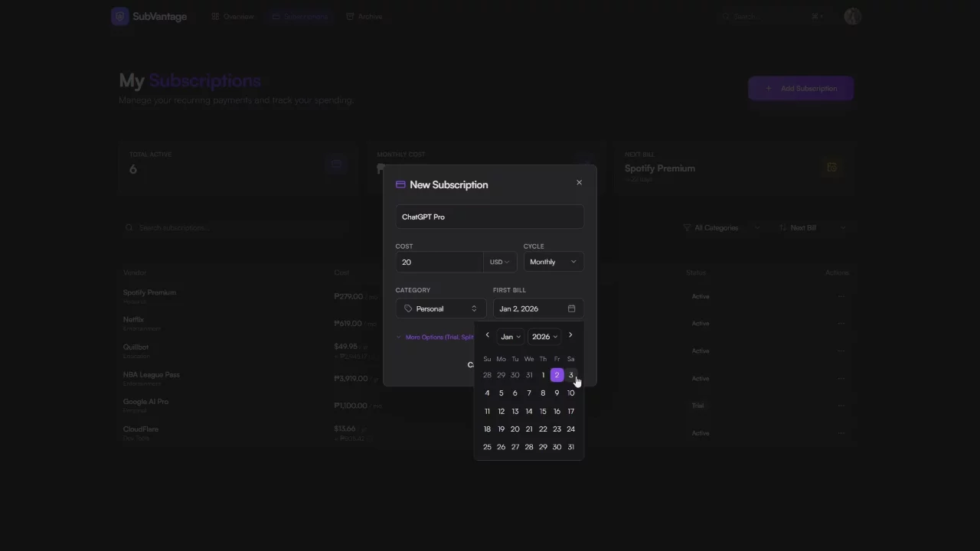Open the Jan month dropdown
This screenshot has width=980, height=551.
510,337
